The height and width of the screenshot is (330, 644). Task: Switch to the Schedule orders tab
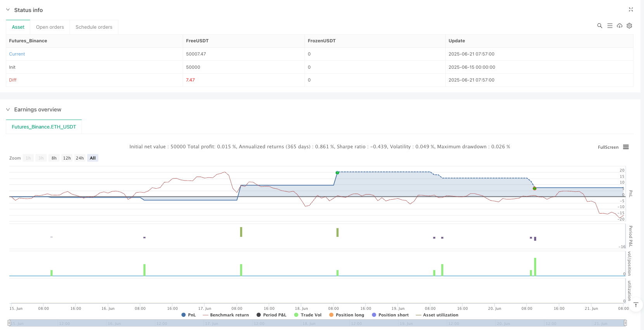tap(94, 27)
